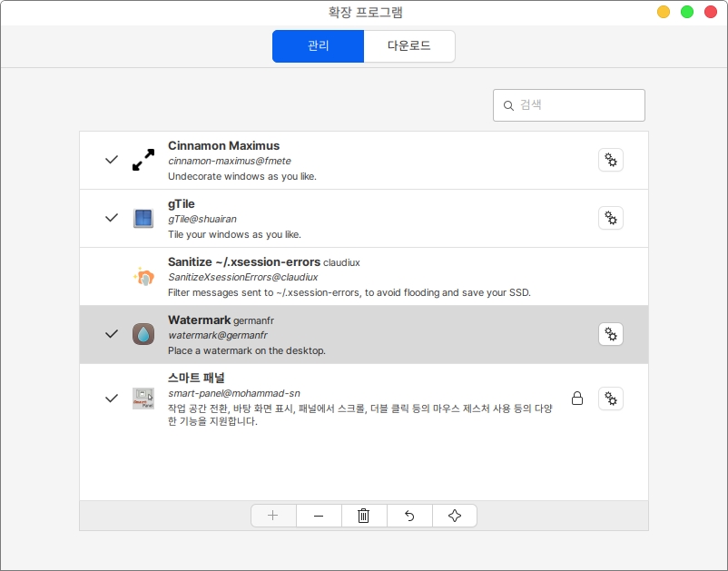This screenshot has height=571, width=728.
Task: Switch to the 다운로드 tab
Action: 409,45
